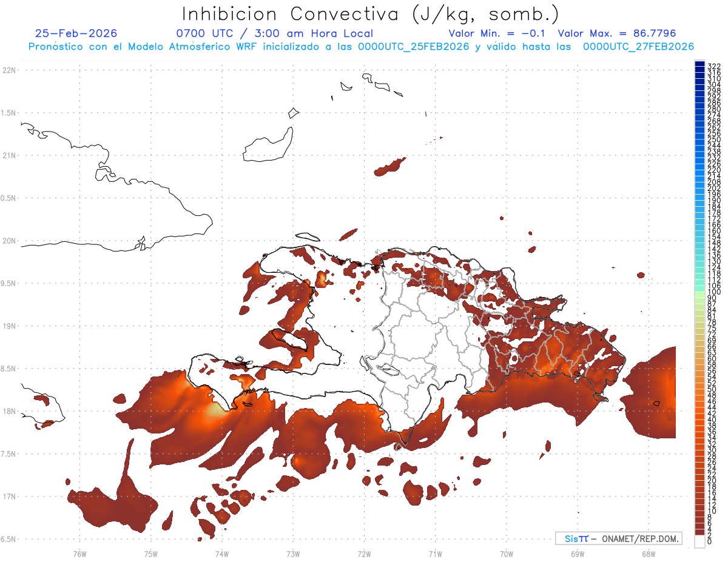Click the '21N' latitude label
The height and width of the screenshot is (562, 728).
click(x=9, y=156)
